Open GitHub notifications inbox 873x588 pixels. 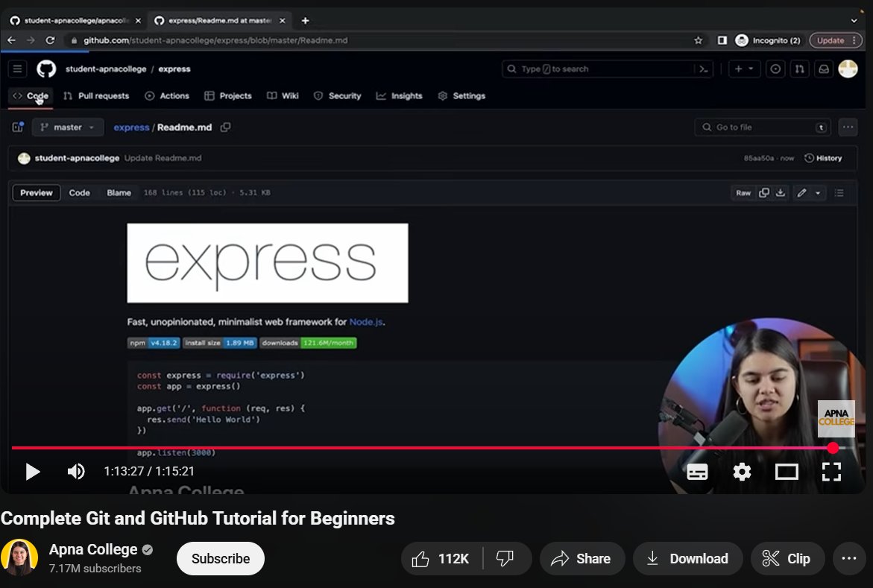pos(824,69)
